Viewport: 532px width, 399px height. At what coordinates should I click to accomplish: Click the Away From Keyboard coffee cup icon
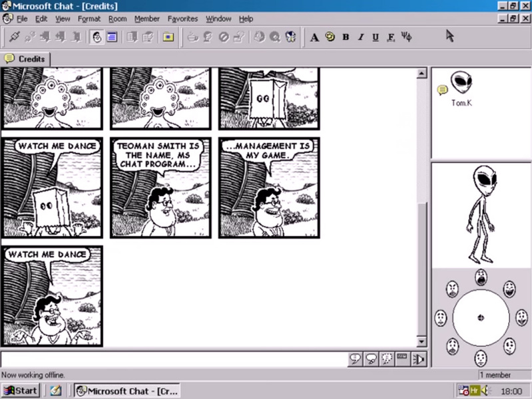(192, 37)
